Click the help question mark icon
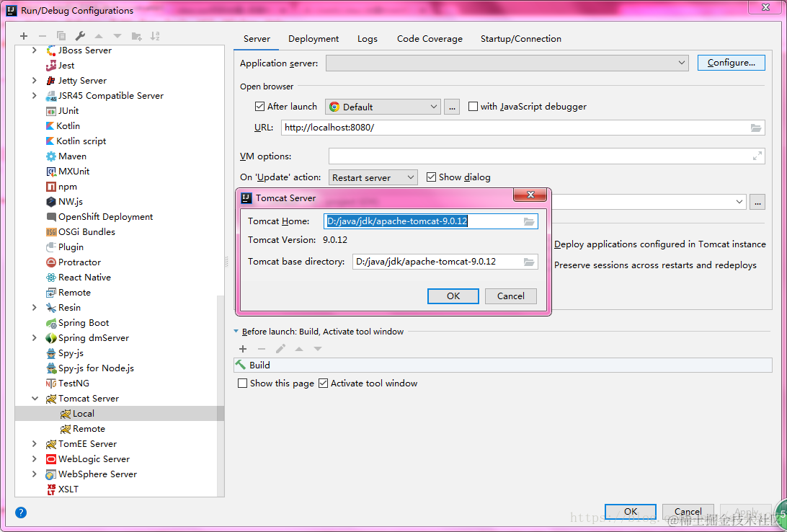Viewport: 787px width, 532px height. pyautogui.click(x=21, y=513)
